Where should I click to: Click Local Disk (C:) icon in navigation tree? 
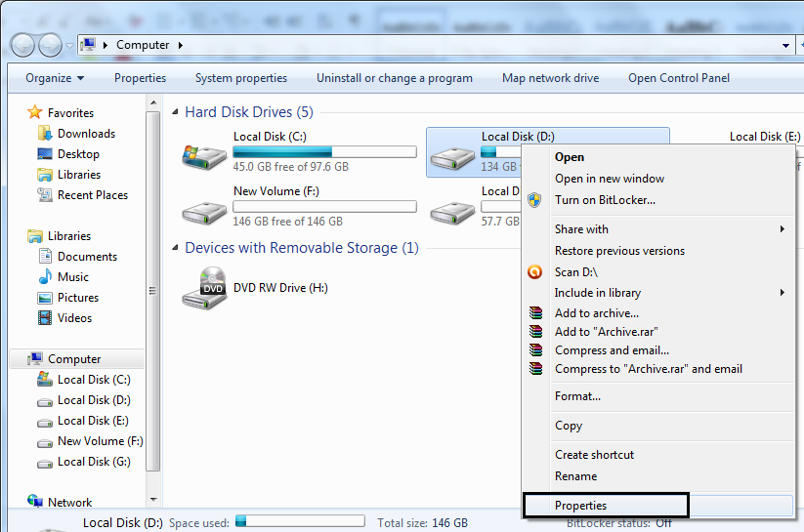45,380
